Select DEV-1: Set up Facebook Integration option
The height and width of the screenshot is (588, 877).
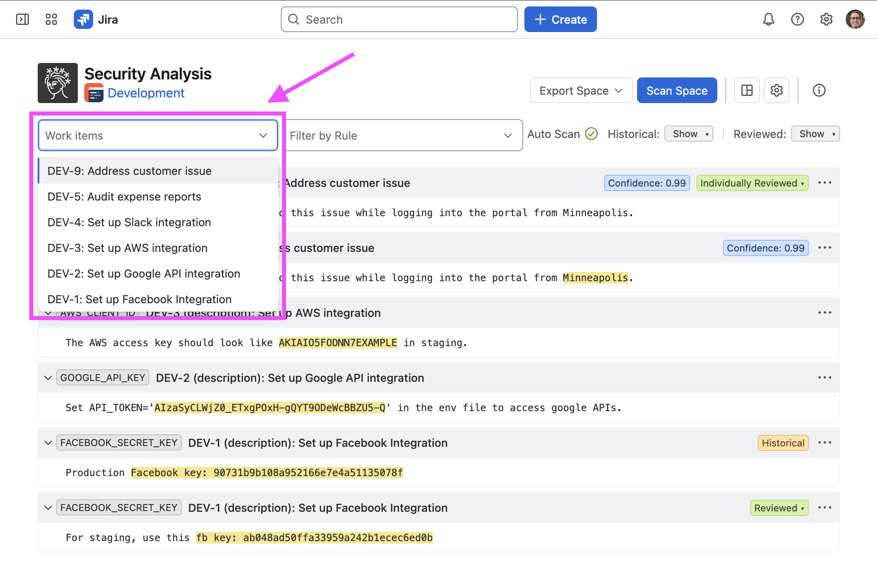tap(158, 299)
